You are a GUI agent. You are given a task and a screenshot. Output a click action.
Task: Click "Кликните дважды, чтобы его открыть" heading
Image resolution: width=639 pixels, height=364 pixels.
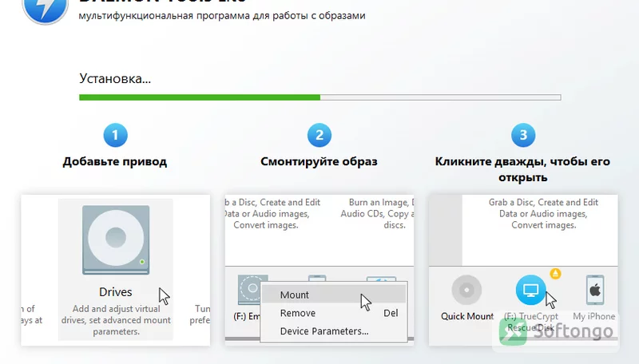pos(523,169)
